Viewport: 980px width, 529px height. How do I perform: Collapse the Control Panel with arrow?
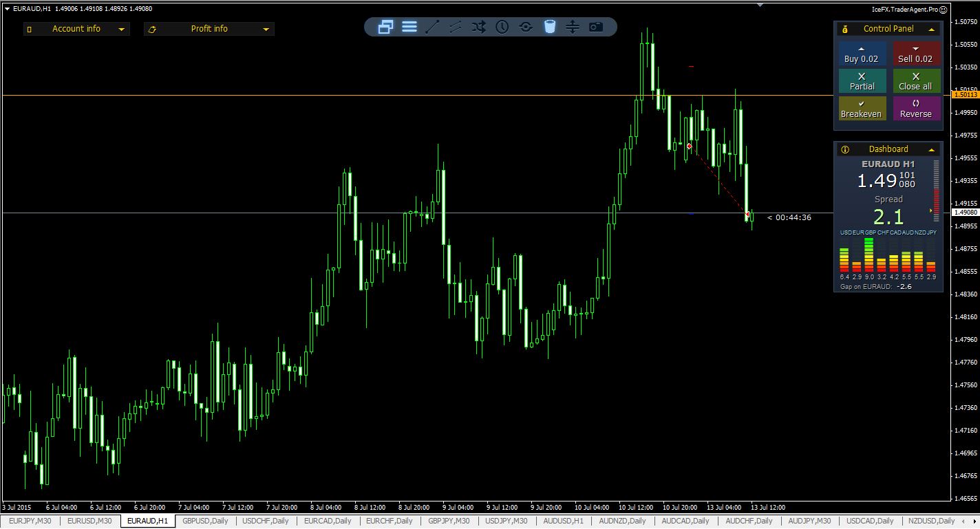(x=931, y=29)
